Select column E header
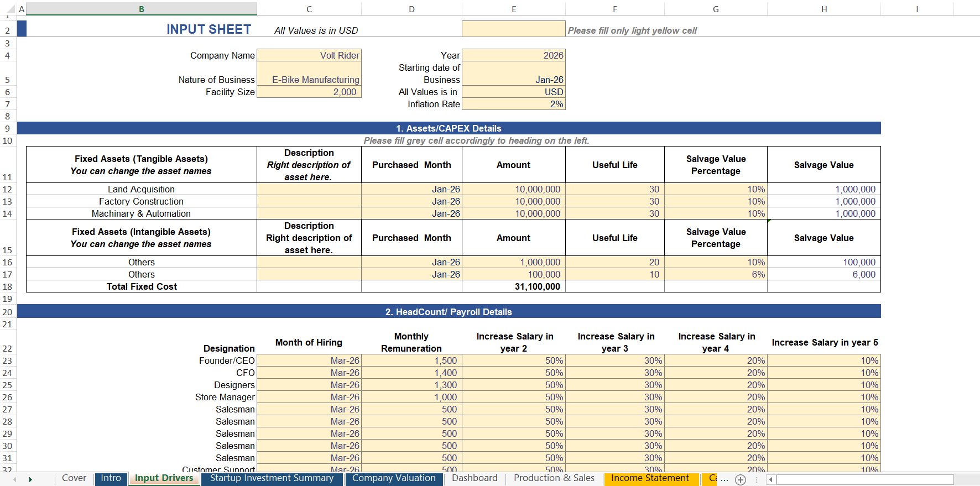The height and width of the screenshot is (486, 980). (513, 9)
